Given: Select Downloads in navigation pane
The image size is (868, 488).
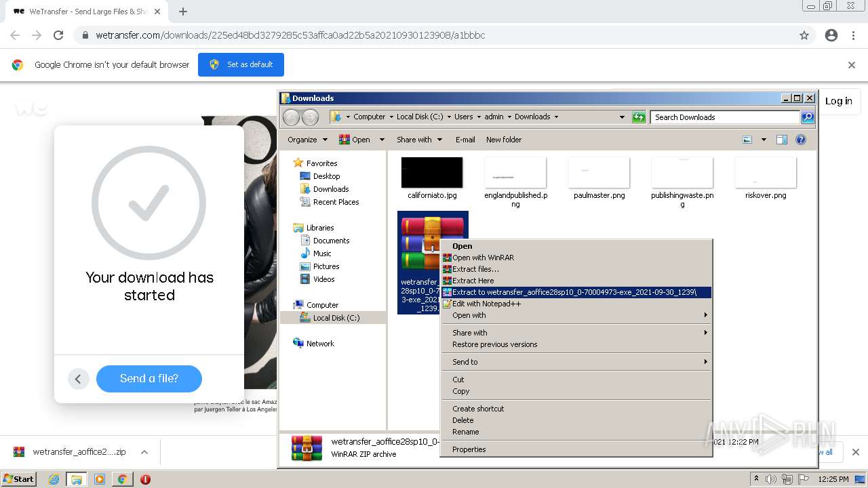Looking at the screenshot, I should click(330, 189).
